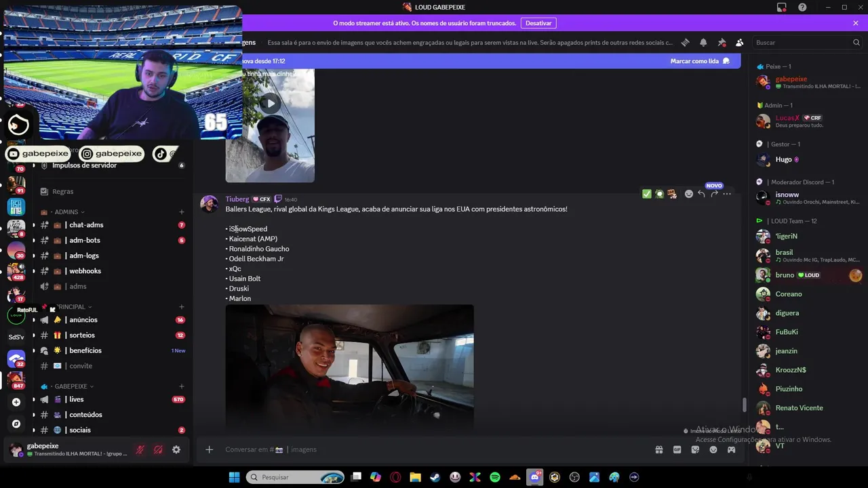
Task: Play the video attachment in chat
Action: pyautogui.click(x=270, y=104)
